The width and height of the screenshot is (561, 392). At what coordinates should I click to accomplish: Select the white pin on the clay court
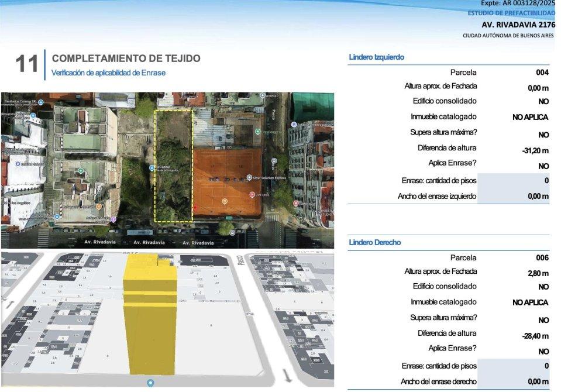[x=225, y=201]
